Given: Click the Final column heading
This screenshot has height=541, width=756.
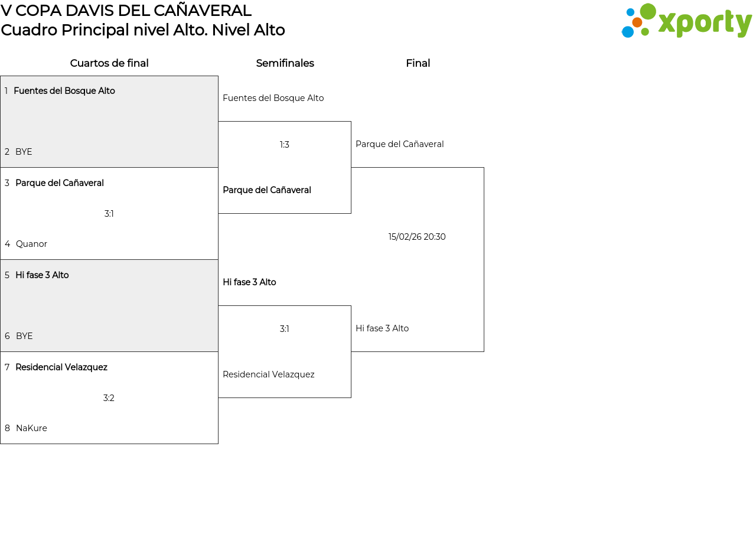Looking at the screenshot, I should pyautogui.click(x=418, y=63).
